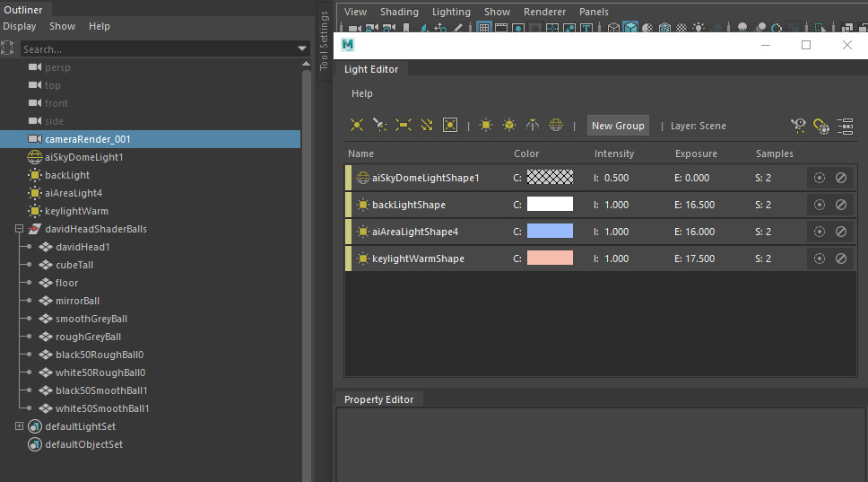Click the outliner scroll up arrow
The height and width of the screenshot is (482, 868).
tap(306, 65)
